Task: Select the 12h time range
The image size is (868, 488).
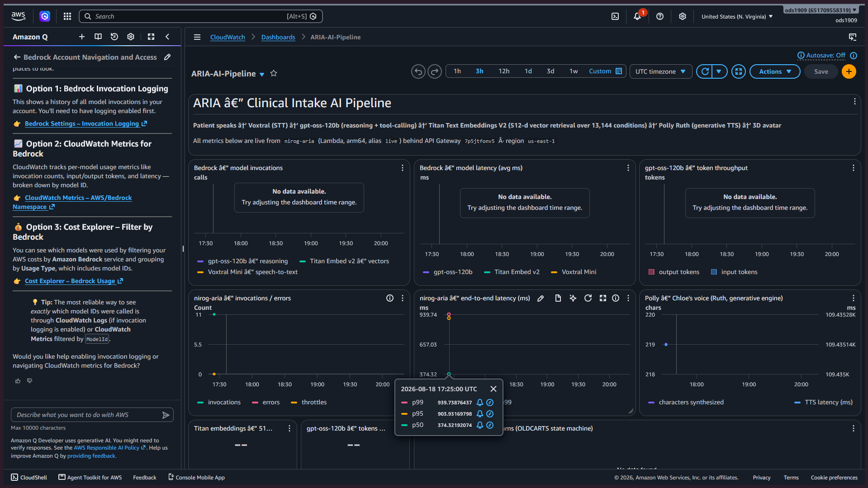Action: (x=504, y=71)
